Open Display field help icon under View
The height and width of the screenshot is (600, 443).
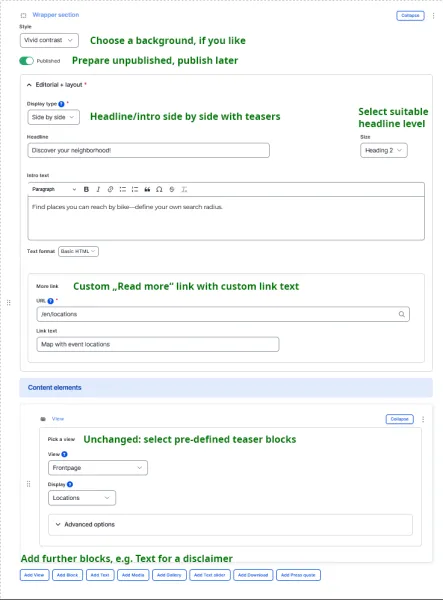70,484
